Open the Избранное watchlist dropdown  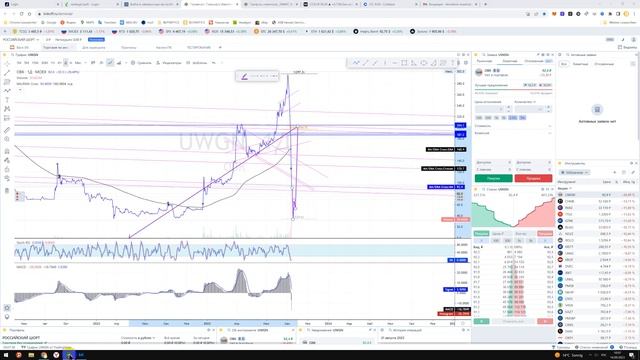[x=575, y=173]
